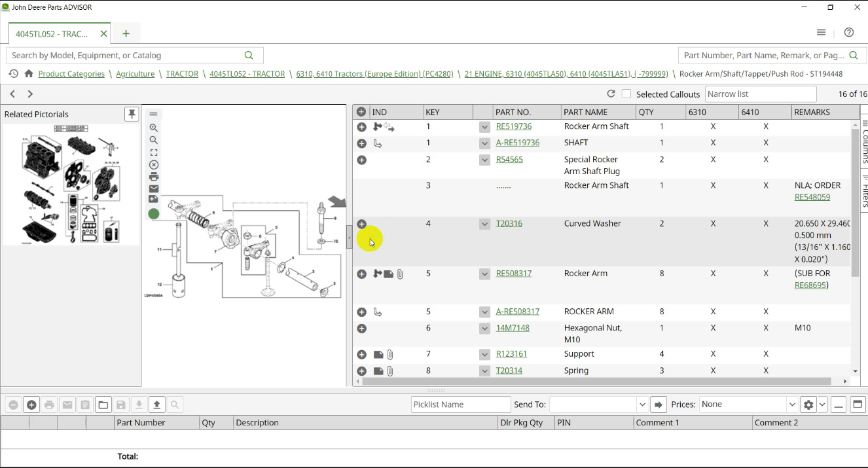868x468 pixels.
Task: Go to Agriculture in the breadcrumb
Action: [136, 74]
